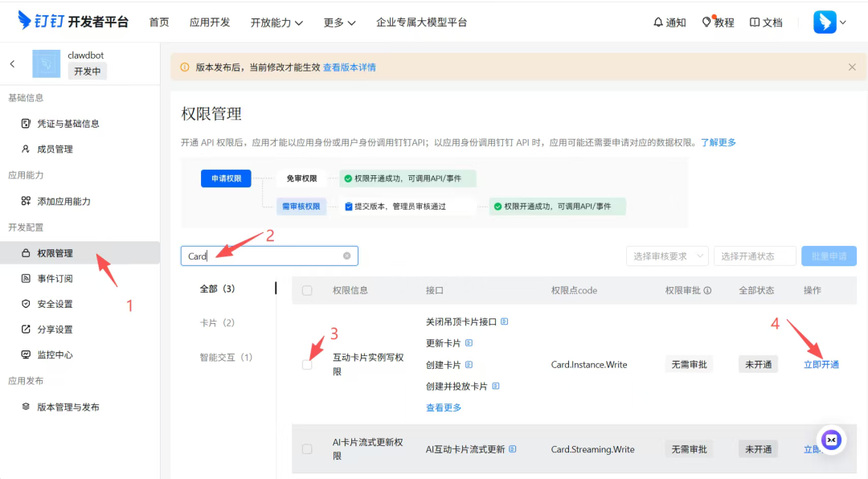This screenshot has width=868, height=479.
Task: Click the Card.Instance.Write code text
Action: coord(589,364)
